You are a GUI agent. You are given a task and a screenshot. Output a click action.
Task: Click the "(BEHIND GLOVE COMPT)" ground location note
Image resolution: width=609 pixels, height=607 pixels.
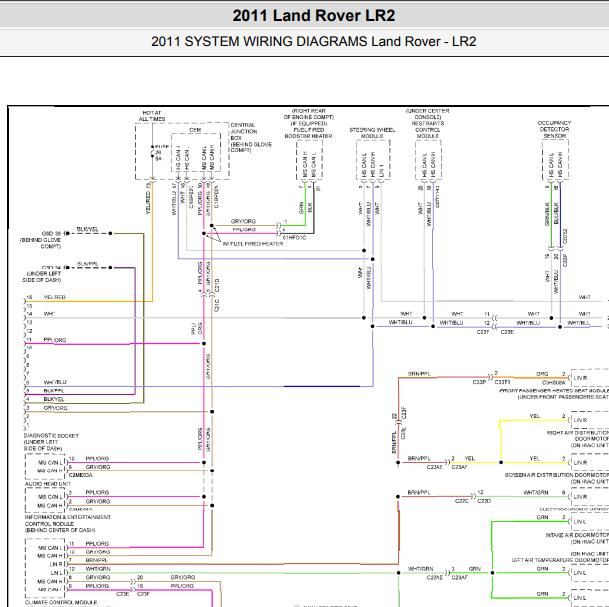point(40,243)
